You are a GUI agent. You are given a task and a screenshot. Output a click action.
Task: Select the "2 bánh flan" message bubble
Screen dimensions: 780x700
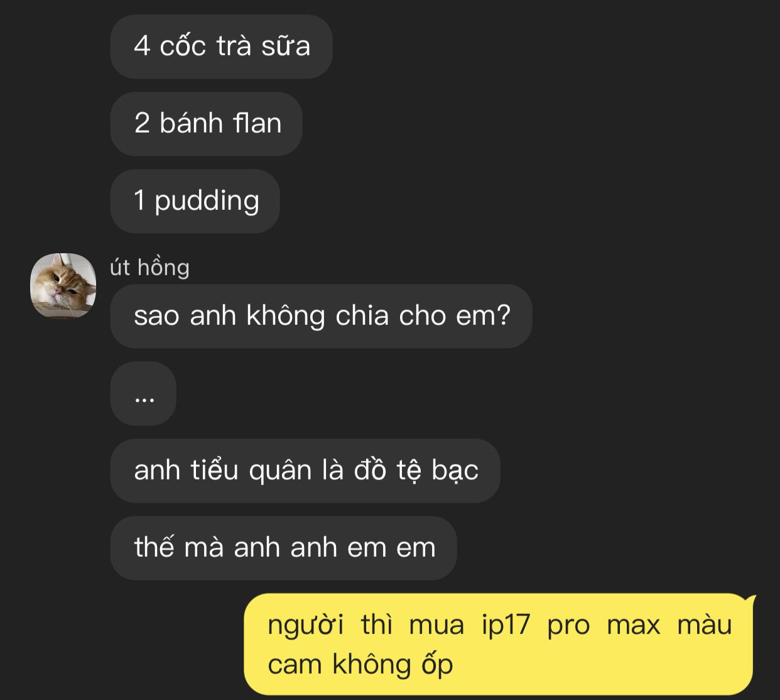point(207,124)
